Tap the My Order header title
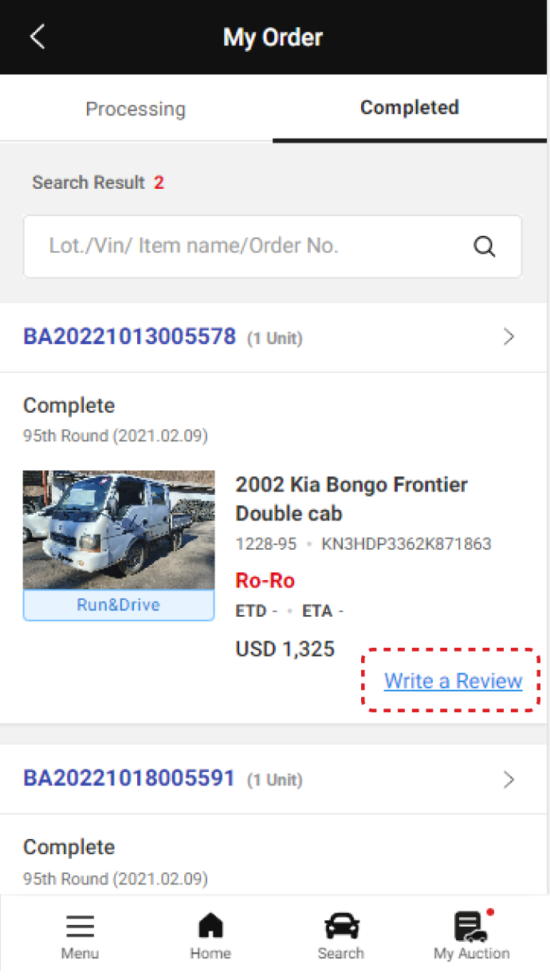 point(273,37)
